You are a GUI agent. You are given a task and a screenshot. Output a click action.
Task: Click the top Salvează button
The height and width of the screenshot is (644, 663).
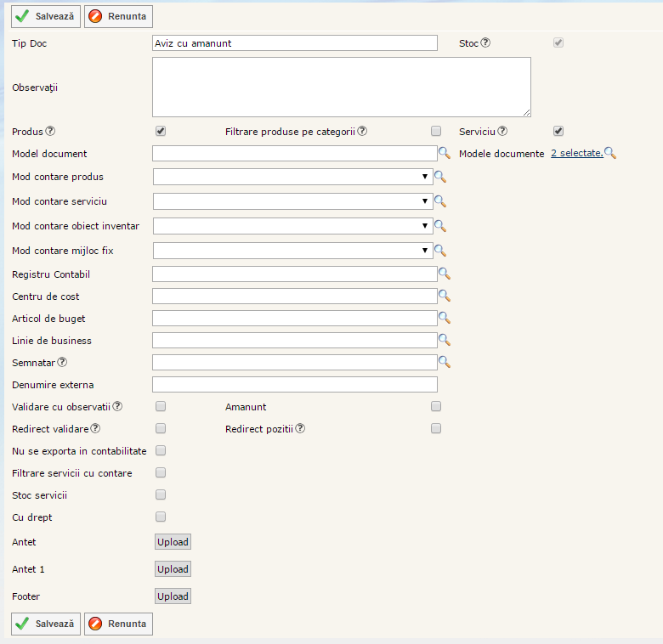(x=46, y=16)
